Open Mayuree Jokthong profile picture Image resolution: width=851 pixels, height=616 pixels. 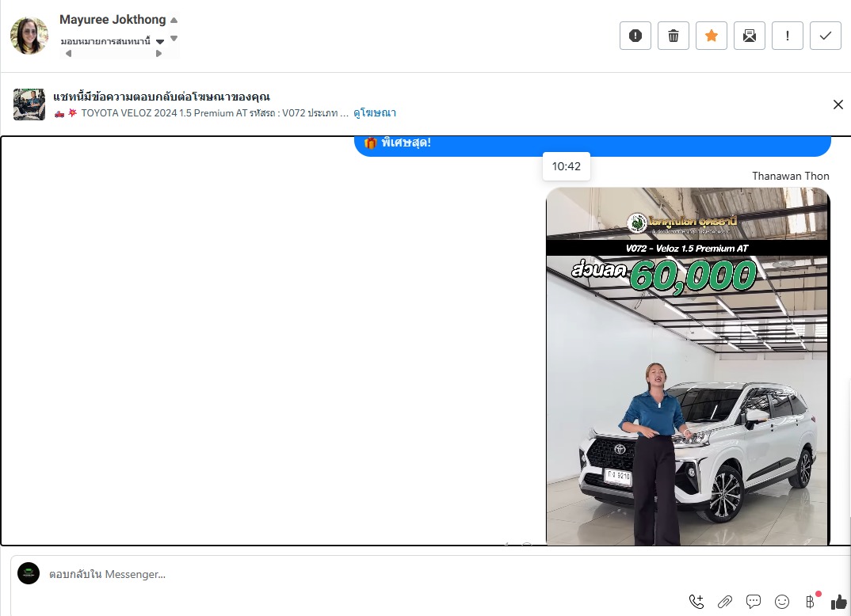[29, 36]
